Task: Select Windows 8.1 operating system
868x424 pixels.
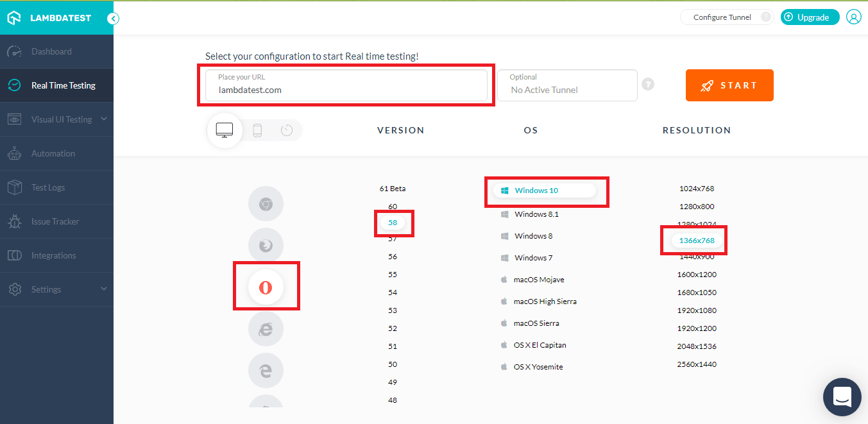Action: click(536, 214)
